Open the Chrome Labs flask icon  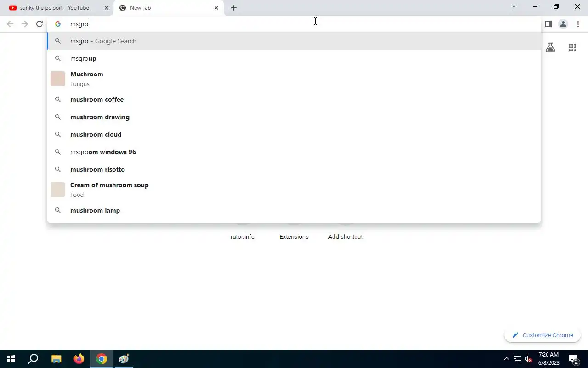(550, 47)
